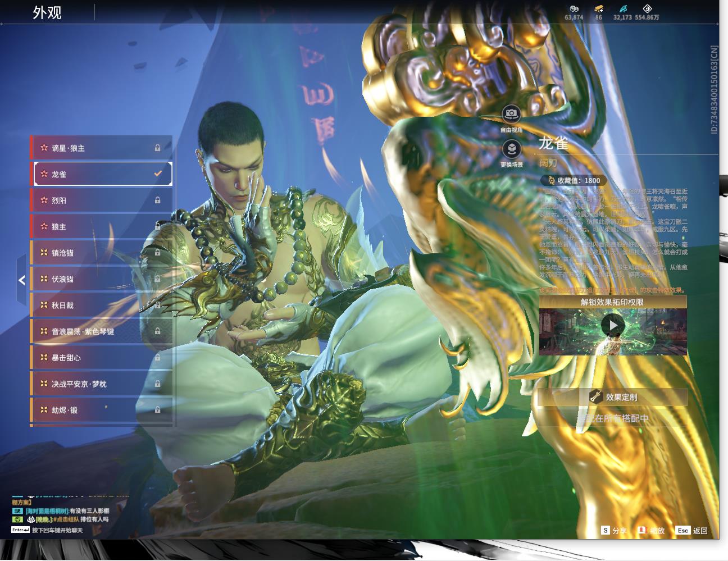Play the effect preview video

(x=613, y=325)
